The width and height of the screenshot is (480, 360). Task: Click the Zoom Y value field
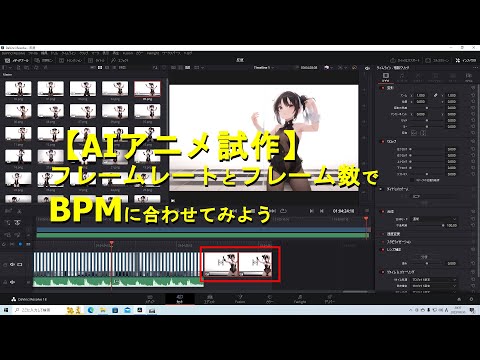452,95
